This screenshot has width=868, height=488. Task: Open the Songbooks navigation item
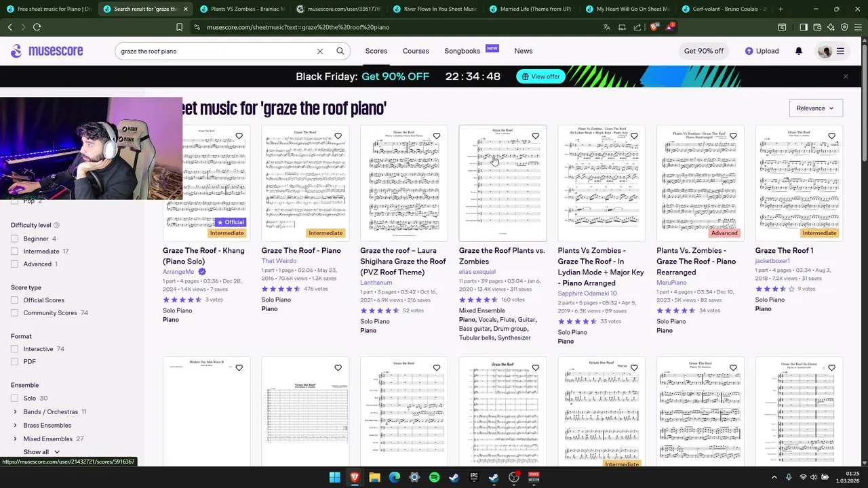tap(462, 51)
